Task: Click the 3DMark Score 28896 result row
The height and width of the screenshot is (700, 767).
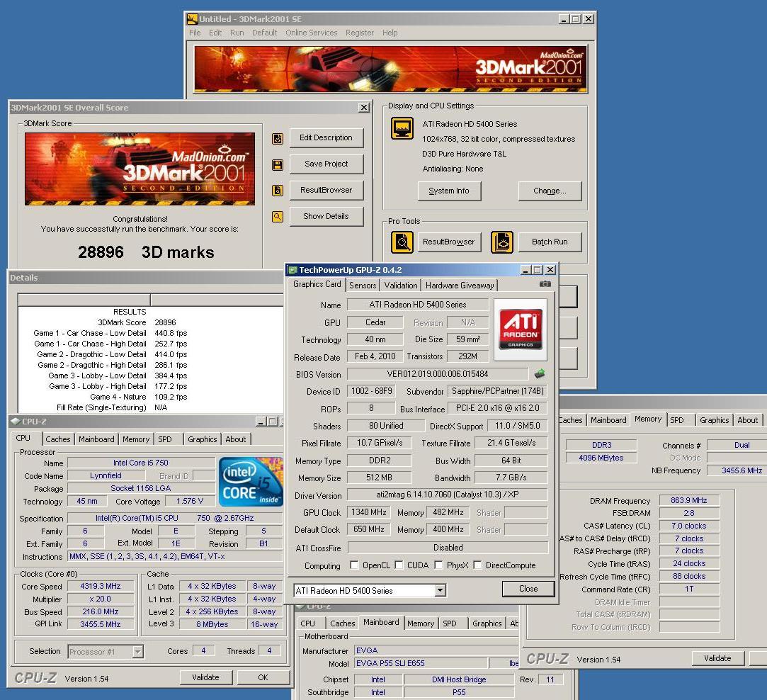Action: [x=151, y=322]
